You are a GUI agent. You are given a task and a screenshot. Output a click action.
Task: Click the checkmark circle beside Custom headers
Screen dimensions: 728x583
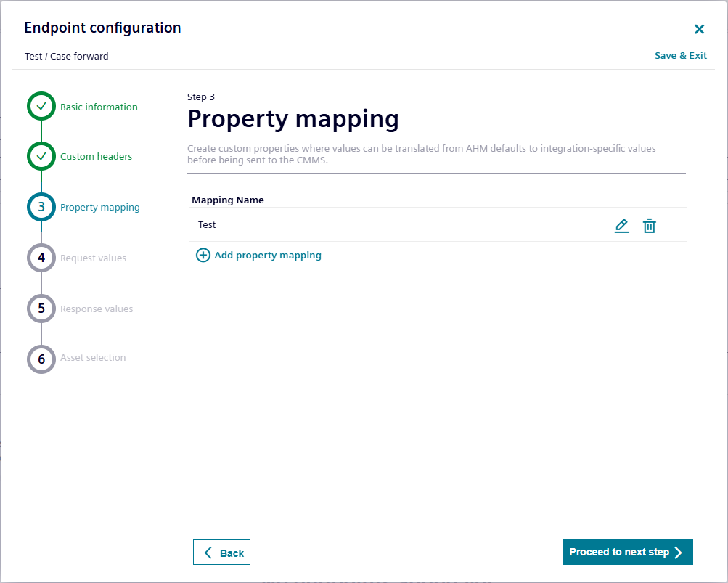(x=41, y=156)
